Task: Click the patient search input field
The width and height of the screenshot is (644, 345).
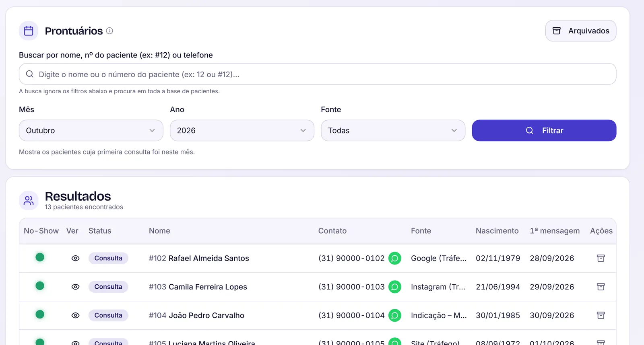Action: coord(318,74)
